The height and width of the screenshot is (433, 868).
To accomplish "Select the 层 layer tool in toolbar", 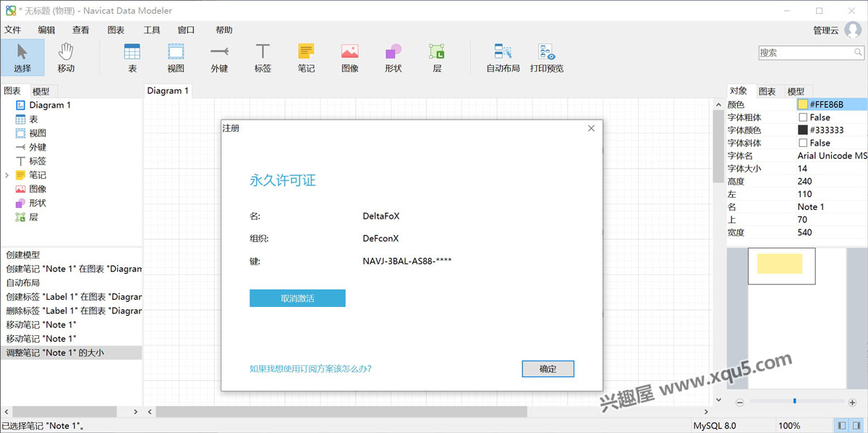I will [x=437, y=57].
